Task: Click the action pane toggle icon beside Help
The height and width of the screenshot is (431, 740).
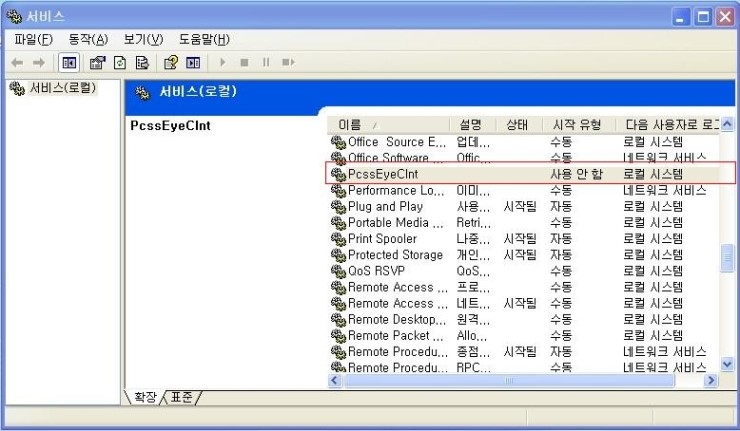Action: click(x=193, y=62)
